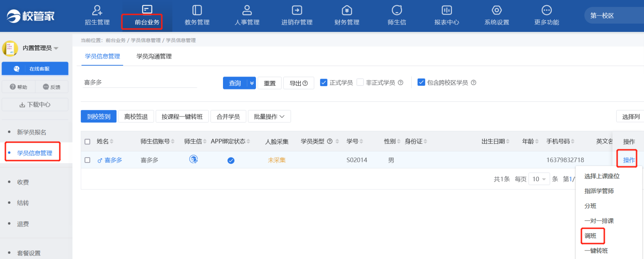Sort by 年龄 column arrows
This screenshot has height=259, width=644.
[537, 141]
